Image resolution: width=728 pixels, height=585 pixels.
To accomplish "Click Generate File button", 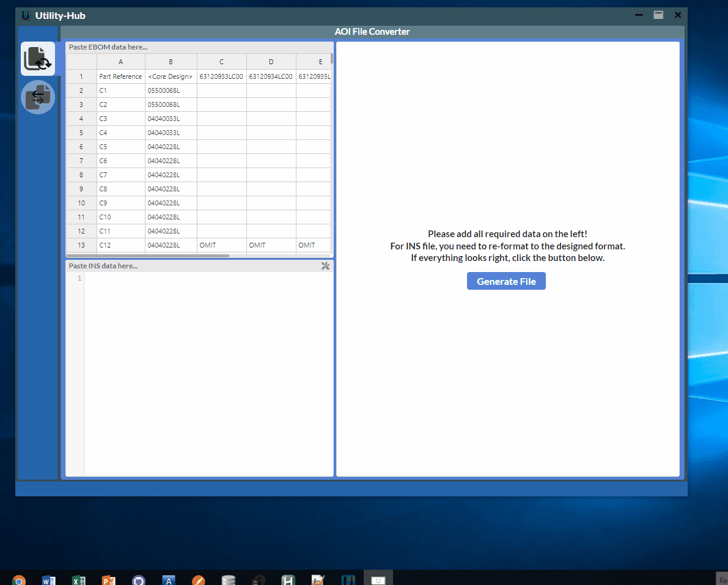I will (x=506, y=281).
